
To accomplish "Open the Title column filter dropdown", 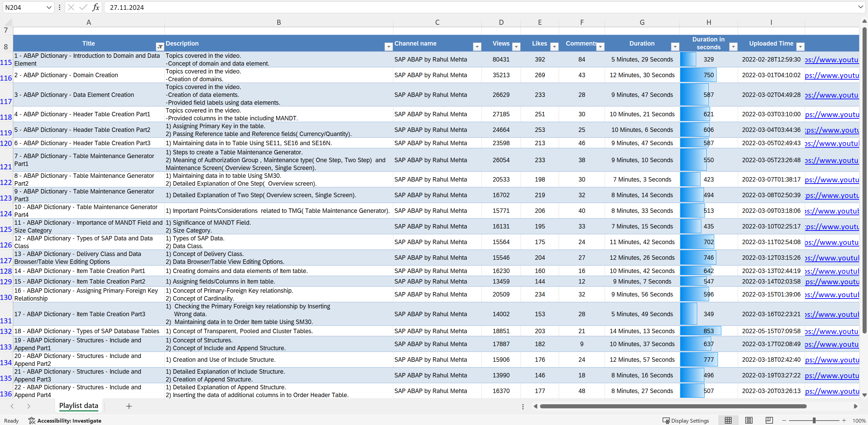I will click(160, 47).
